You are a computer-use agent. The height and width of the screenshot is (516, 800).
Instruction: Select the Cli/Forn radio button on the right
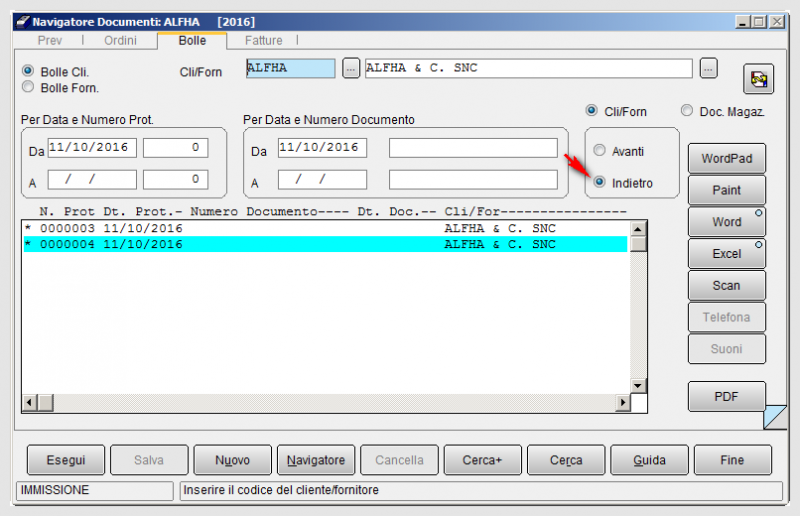coord(591,110)
